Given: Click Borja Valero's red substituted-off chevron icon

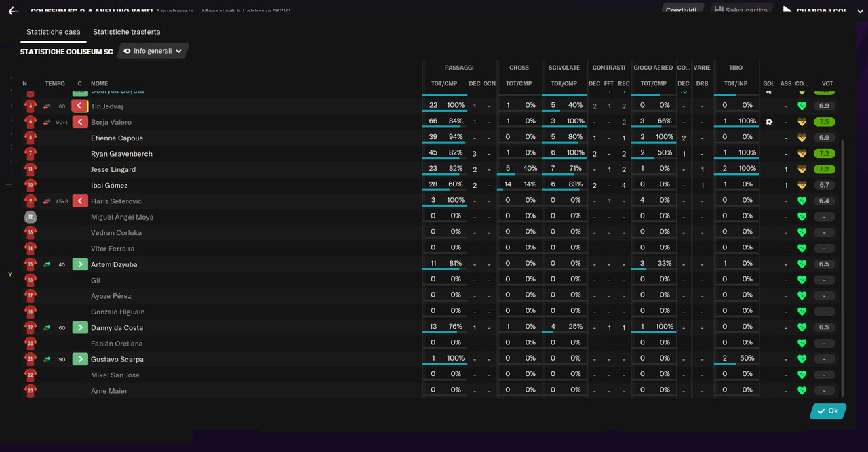Looking at the screenshot, I should coord(80,122).
